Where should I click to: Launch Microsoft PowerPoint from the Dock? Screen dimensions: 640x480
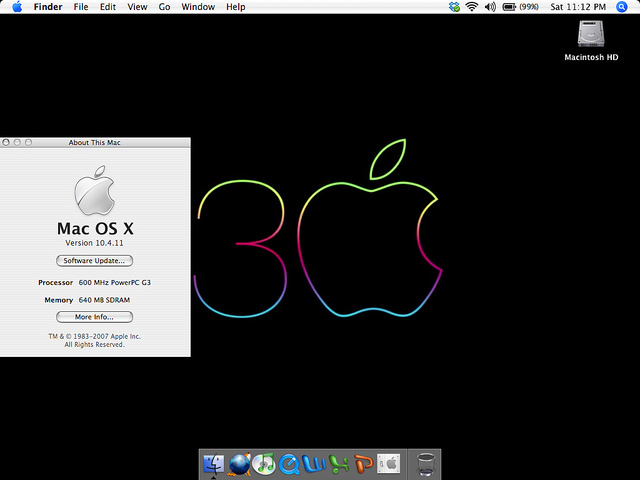point(364,464)
